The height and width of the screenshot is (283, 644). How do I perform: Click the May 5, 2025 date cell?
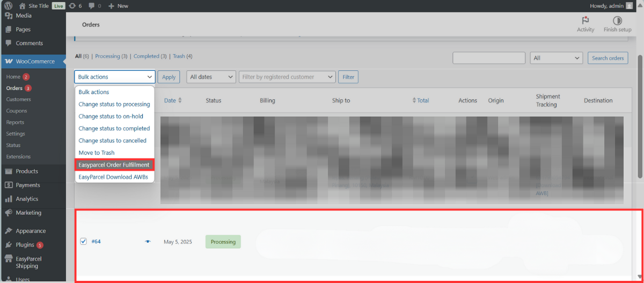click(177, 242)
